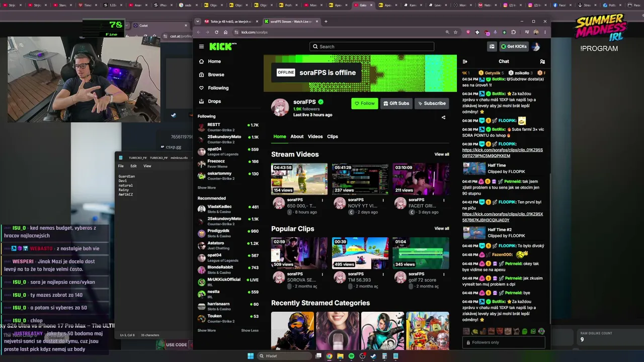Switch to Clips tab on channel

(333, 137)
